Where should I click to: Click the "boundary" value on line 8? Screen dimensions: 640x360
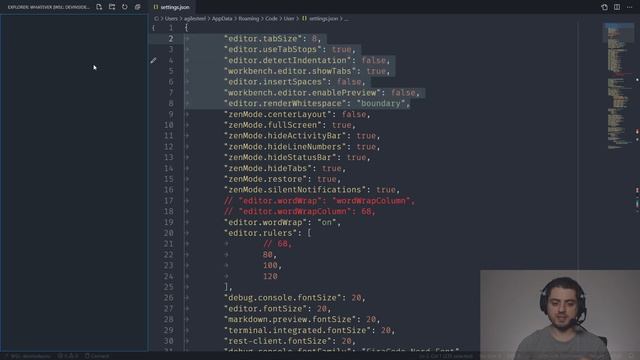tap(381, 104)
